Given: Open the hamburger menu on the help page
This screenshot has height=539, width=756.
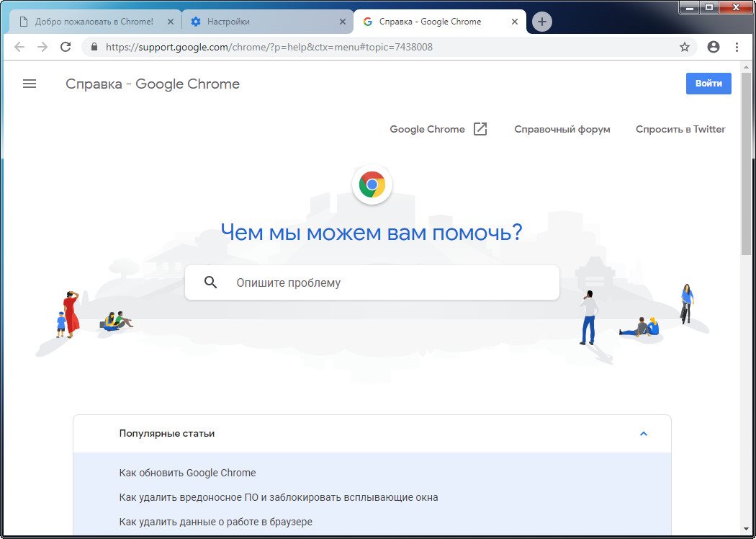Looking at the screenshot, I should (x=30, y=84).
